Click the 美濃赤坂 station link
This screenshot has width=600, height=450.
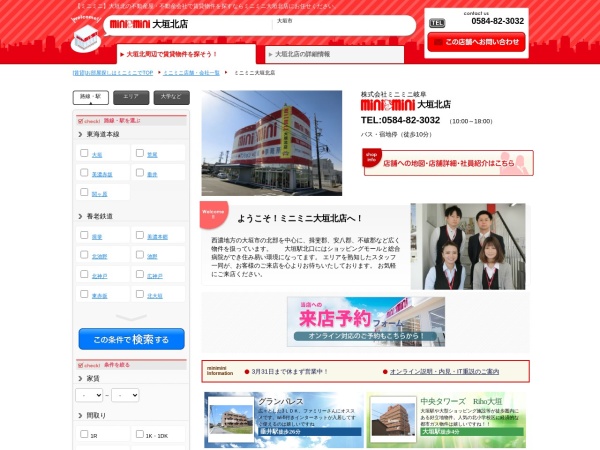(x=102, y=174)
